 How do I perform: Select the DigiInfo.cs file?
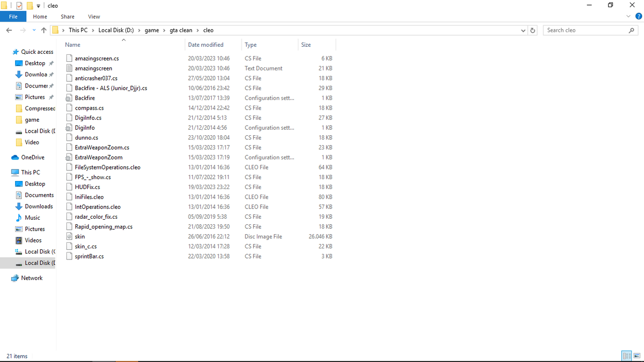(x=88, y=118)
